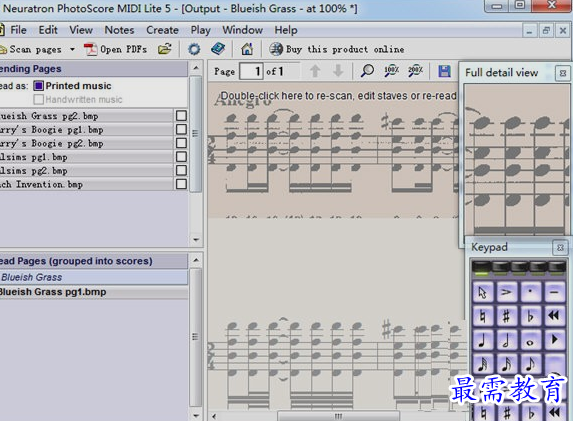Save the score with floppy disk icon
Screen dimensions: 573x421
point(444,71)
